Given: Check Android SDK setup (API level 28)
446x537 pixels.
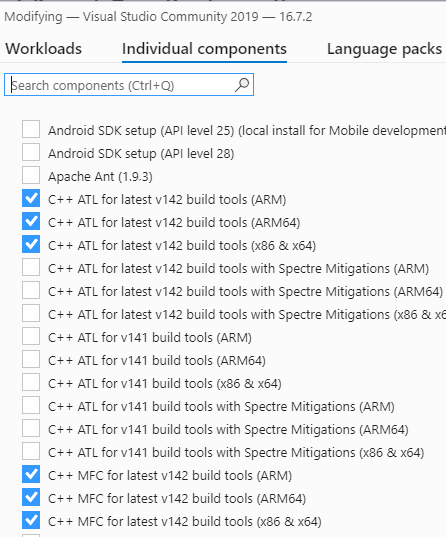Looking at the screenshot, I should pos(31,152).
